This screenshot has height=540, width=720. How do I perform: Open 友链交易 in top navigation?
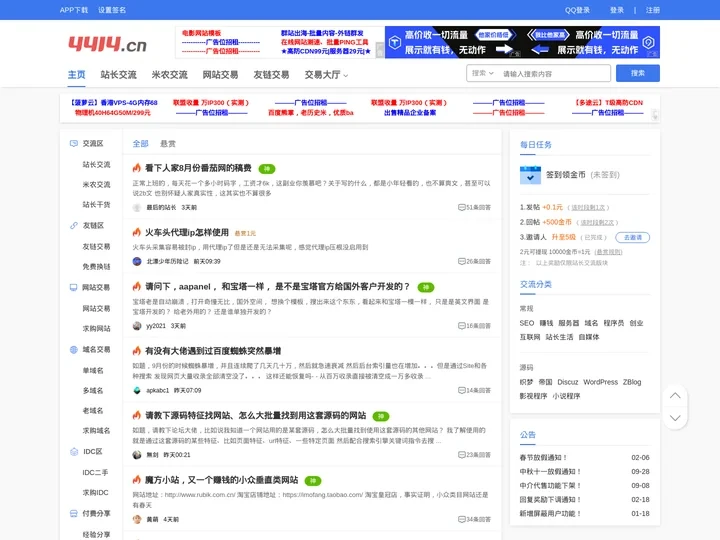[271, 75]
